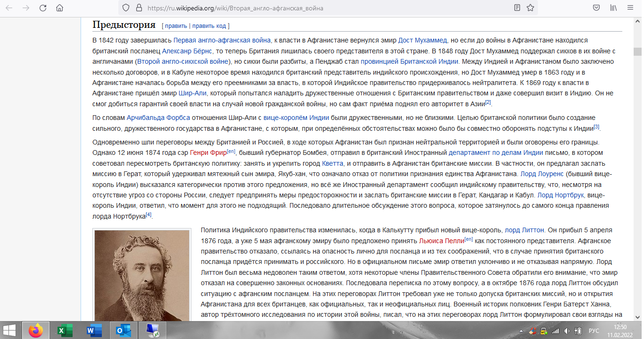
Task: Open 'департамент по делам Индии' link
Action: (x=496, y=153)
